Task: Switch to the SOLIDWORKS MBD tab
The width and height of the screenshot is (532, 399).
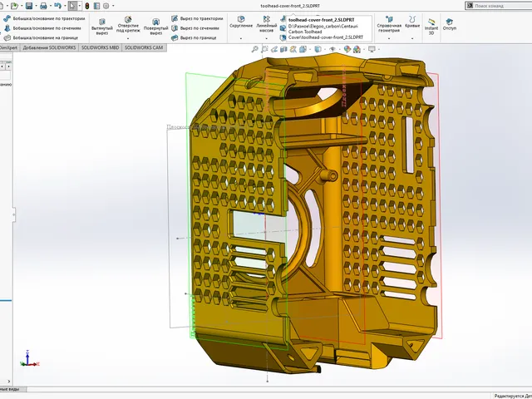Action: pos(100,47)
